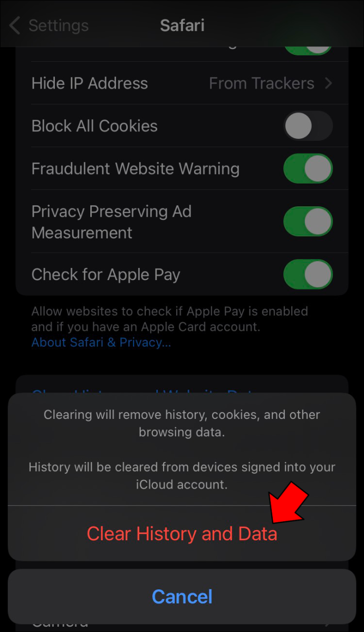Tap the back chevron icon next to Settings
Viewport: 364px width, 632px height.
(15, 26)
